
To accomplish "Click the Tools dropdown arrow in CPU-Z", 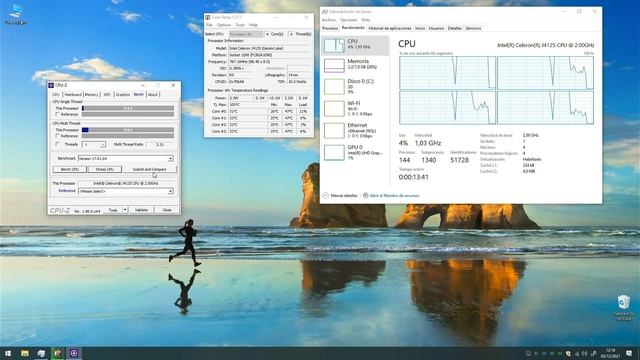I will click(x=125, y=210).
